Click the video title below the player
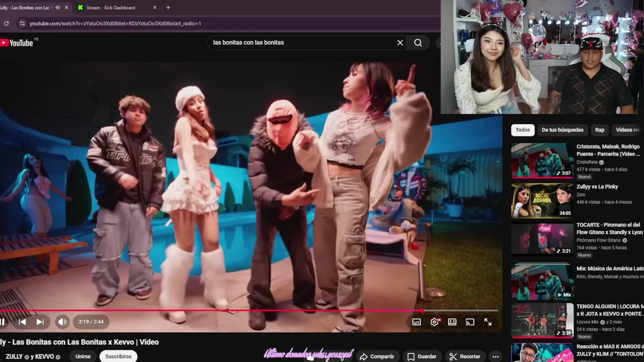Image resolution: width=644 pixels, height=362 pixels. coord(79,342)
